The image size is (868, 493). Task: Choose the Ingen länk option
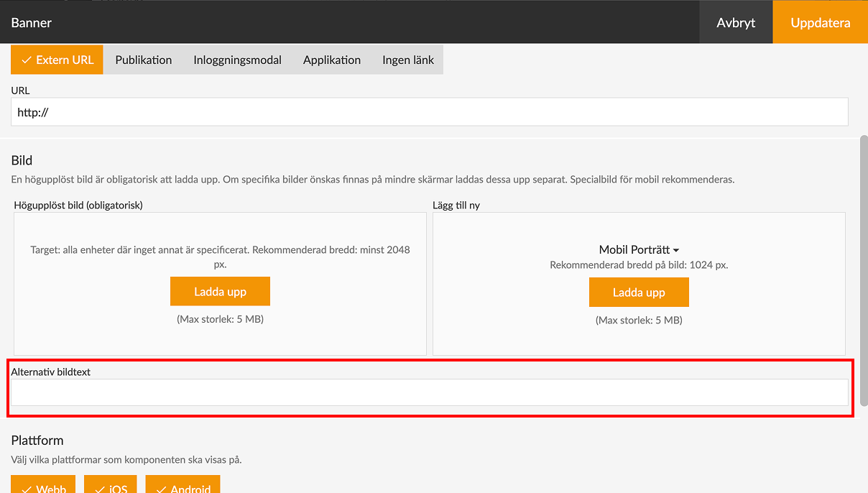coord(408,60)
